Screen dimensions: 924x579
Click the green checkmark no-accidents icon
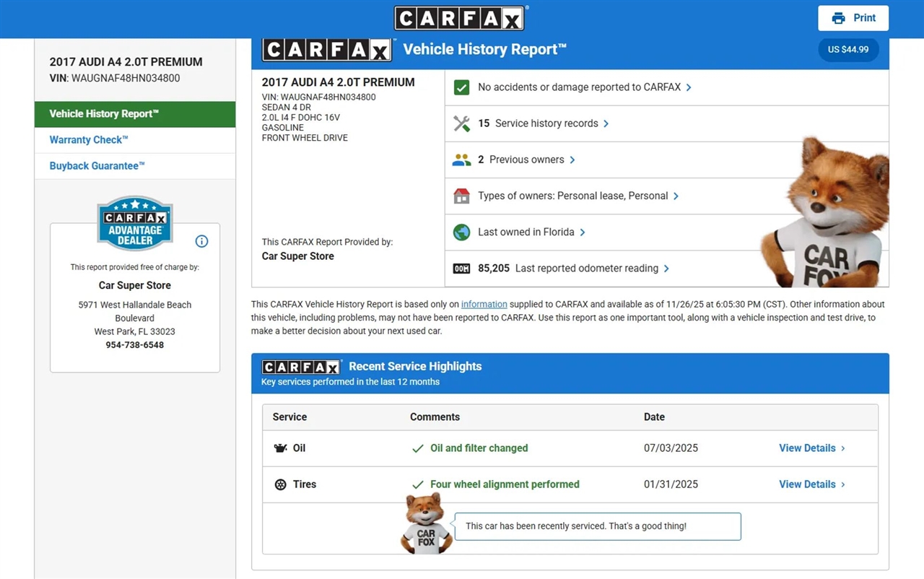(x=461, y=87)
